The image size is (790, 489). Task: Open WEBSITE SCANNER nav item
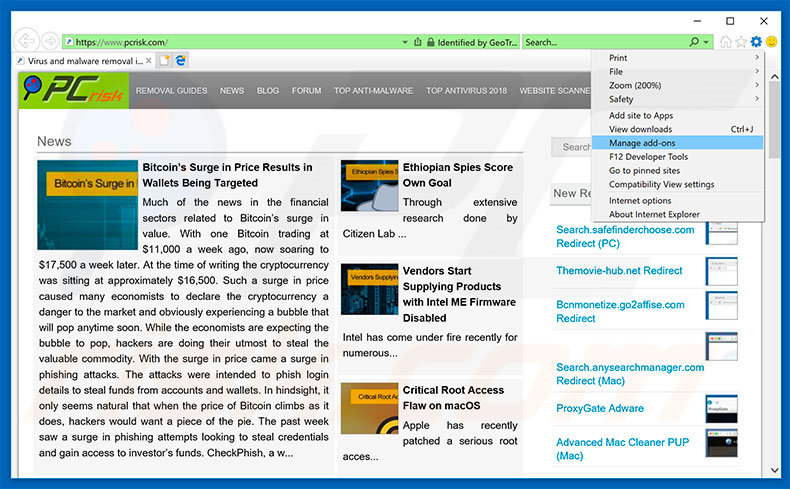click(555, 91)
